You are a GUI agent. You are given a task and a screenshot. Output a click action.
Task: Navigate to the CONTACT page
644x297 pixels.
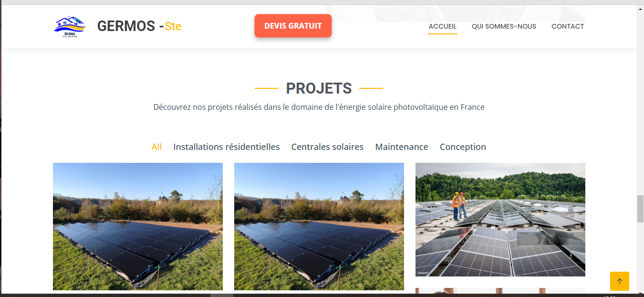point(568,26)
